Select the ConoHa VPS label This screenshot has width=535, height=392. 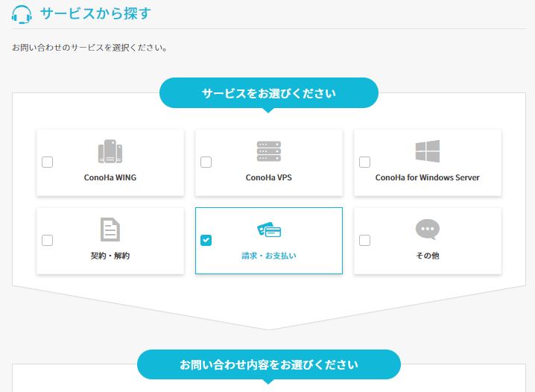[x=269, y=177]
